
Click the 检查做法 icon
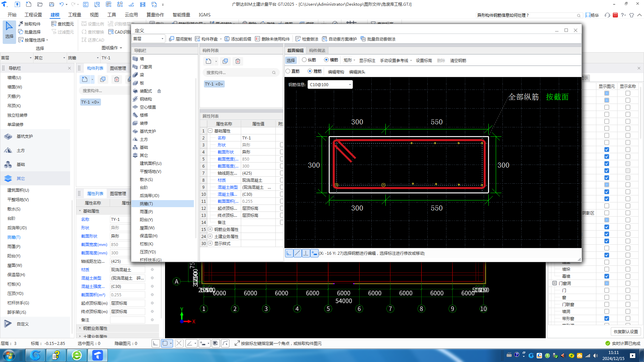point(298,39)
